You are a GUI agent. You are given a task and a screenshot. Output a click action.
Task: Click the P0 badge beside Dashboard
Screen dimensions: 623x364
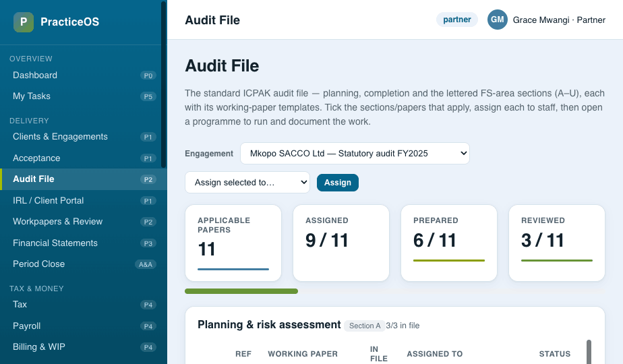point(148,75)
